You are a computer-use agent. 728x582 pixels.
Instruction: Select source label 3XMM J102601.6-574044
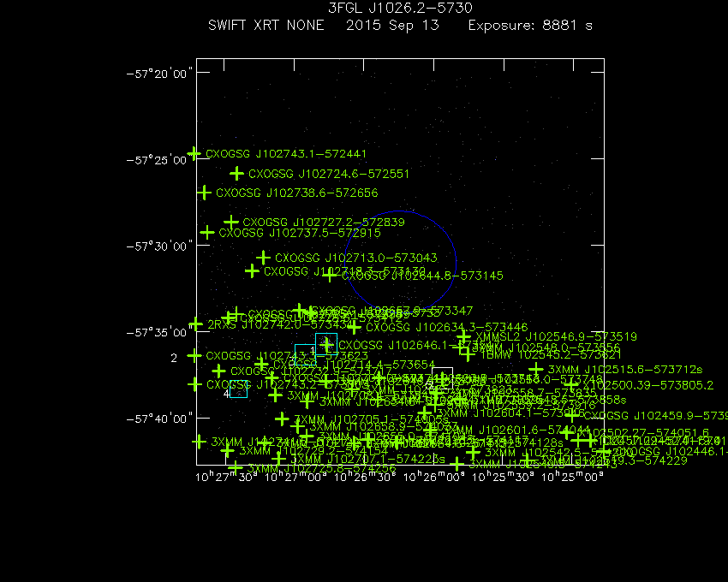click(516, 431)
